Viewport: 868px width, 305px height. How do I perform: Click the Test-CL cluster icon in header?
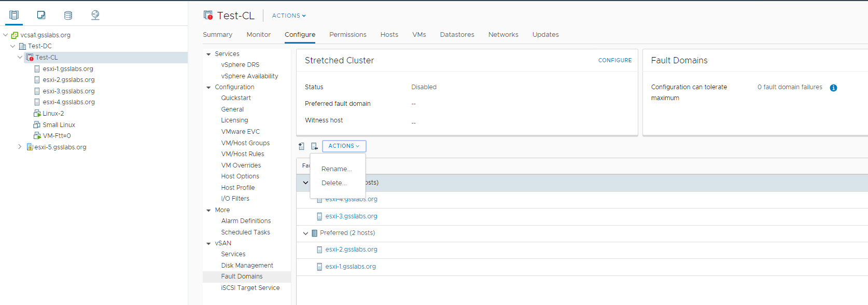pos(208,16)
